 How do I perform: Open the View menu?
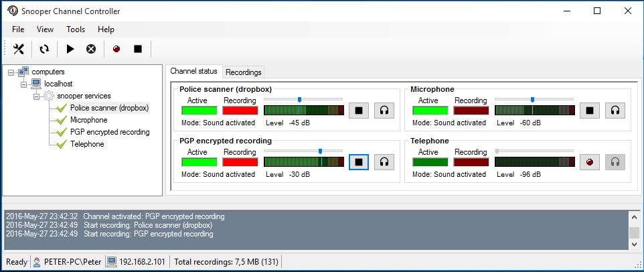[x=45, y=29]
